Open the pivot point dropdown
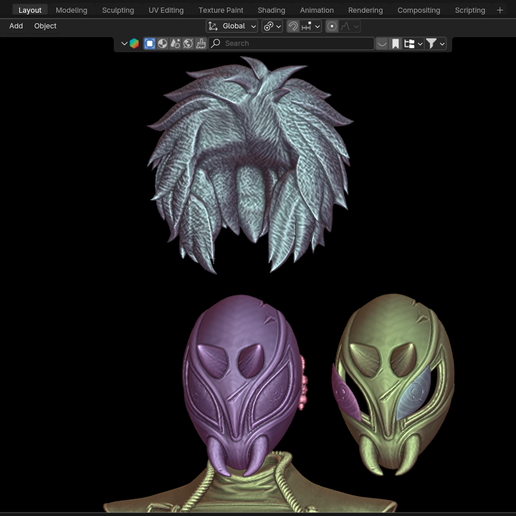 pyautogui.click(x=272, y=26)
